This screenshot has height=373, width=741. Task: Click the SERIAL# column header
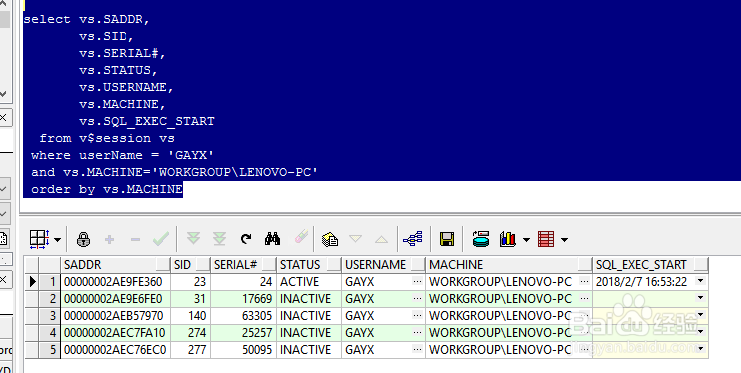[243, 265]
